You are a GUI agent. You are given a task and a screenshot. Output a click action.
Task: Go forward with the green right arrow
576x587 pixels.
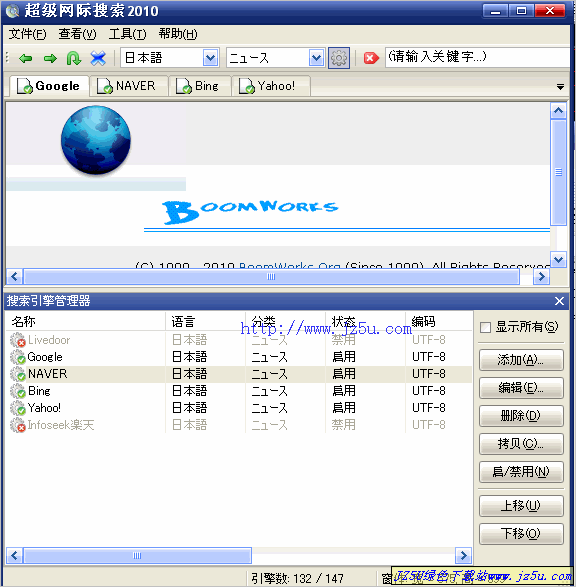(x=50, y=58)
